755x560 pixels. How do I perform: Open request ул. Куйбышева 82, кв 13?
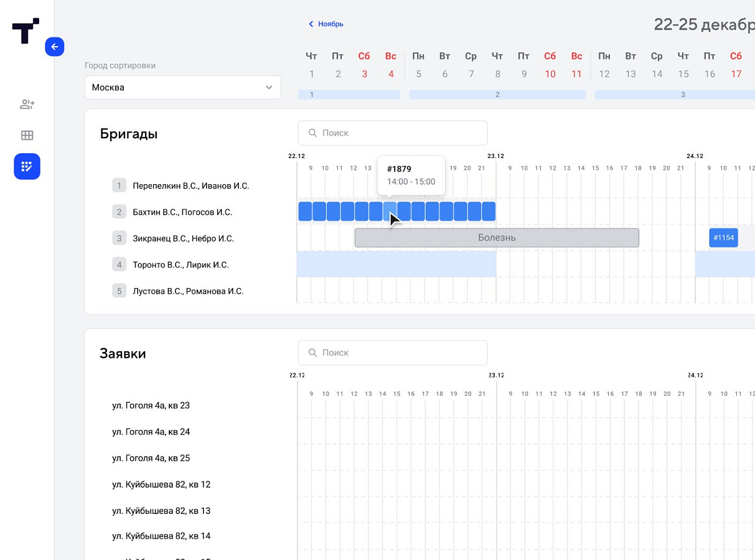tap(161, 511)
